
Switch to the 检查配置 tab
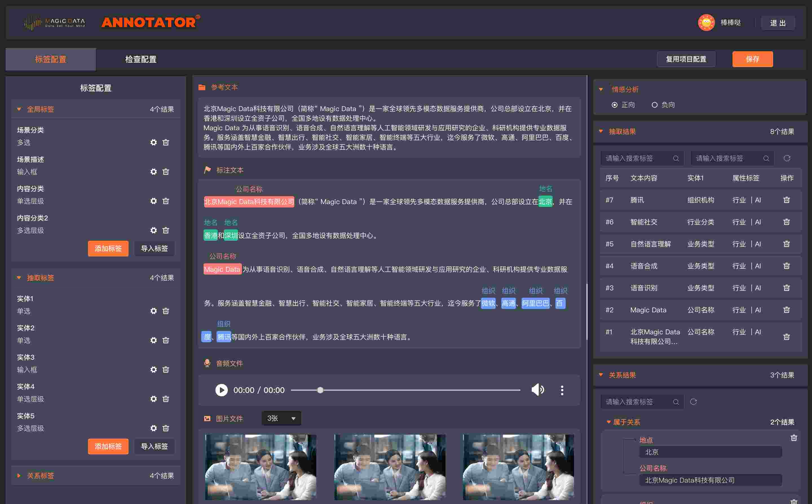140,59
